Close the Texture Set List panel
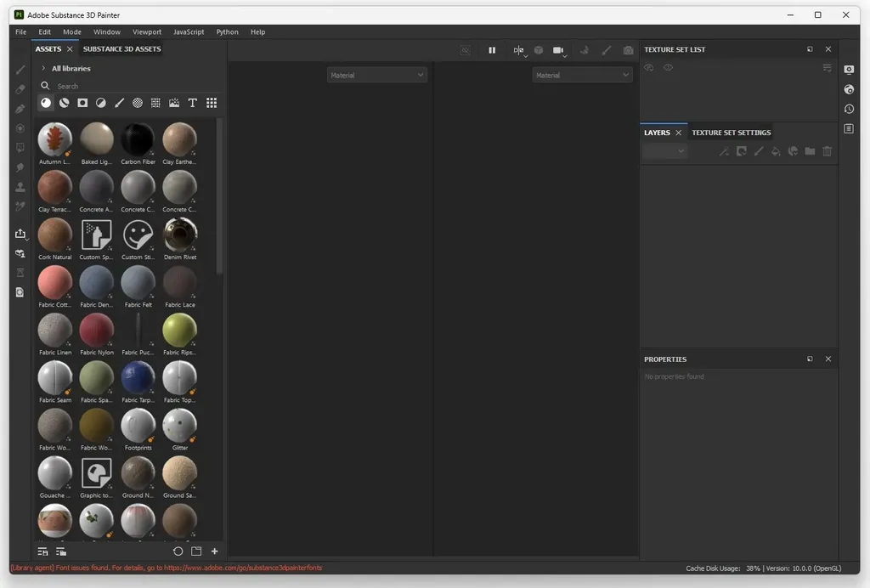This screenshot has width=870, height=588. (828, 48)
